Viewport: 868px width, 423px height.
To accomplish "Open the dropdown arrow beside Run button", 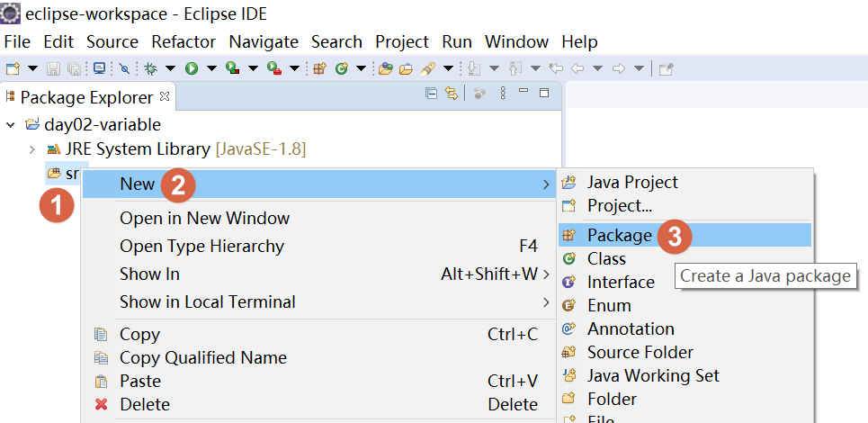I will point(211,68).
